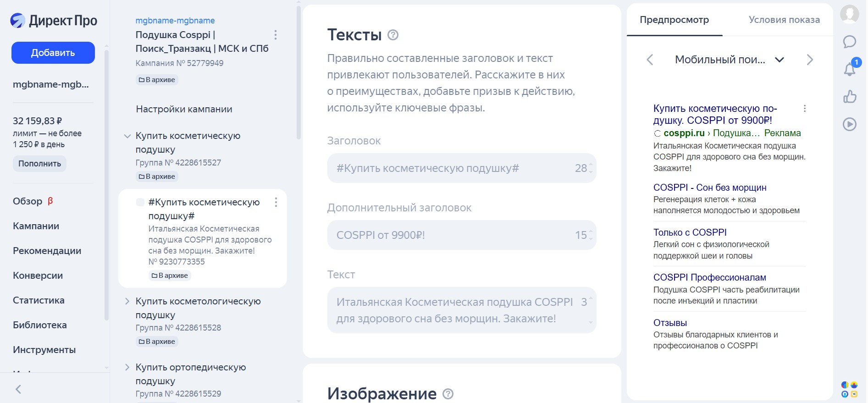Click stepper on Дополнительный заголовок counter
Viewport: 868px width, 403px height.
591,235
